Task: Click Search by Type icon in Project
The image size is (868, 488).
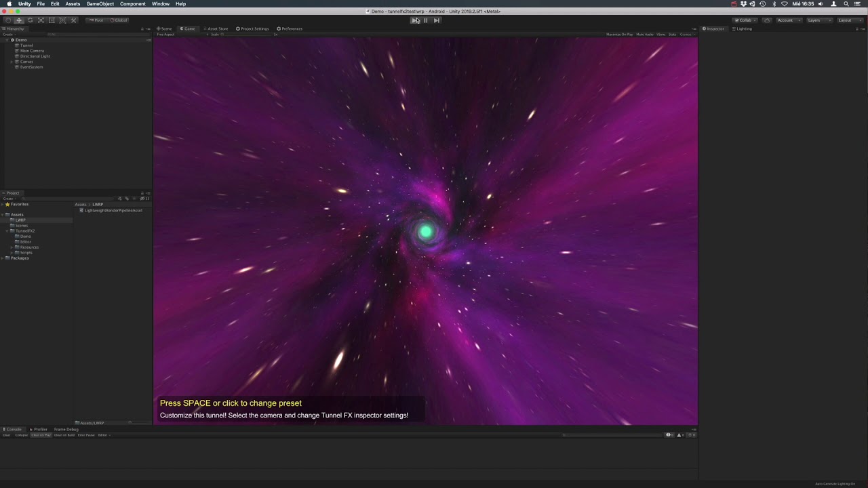Action: point(120,199)
